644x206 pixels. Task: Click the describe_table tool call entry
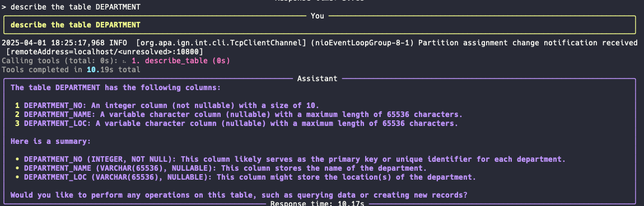181,60
